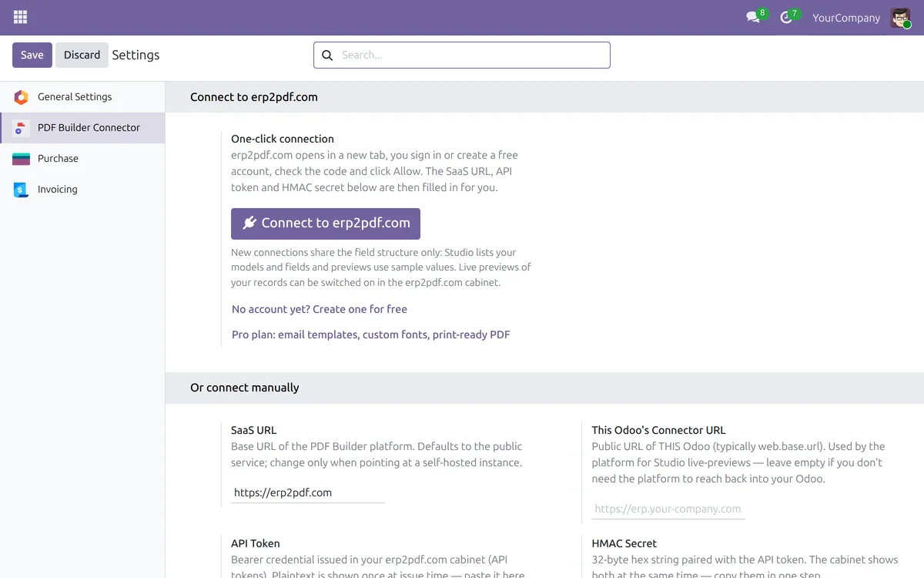Click the General Settings hexagon icon
Image resolution: width=924 pixels, height=578 pixels.
click(x=22, y=97)
